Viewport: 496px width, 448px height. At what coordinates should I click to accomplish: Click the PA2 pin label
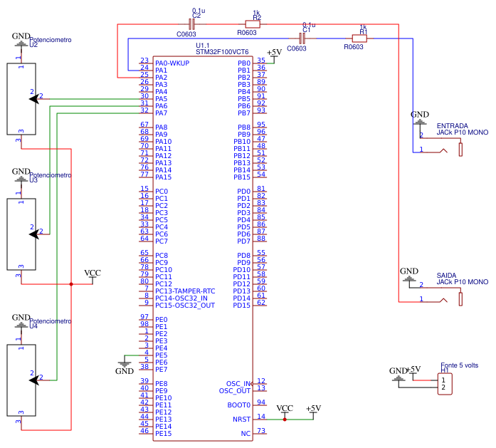[x=161, y=77]
